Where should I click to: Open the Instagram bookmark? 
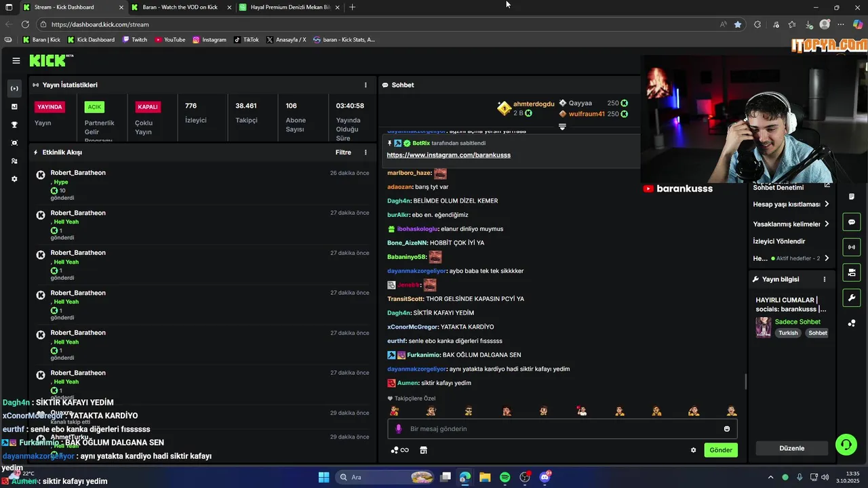(x=210, y=39)
